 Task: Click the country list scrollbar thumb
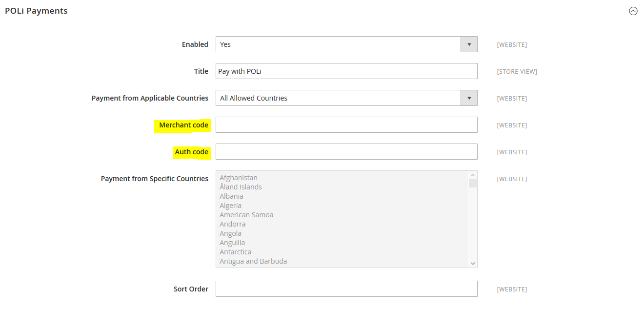point(472,183)
